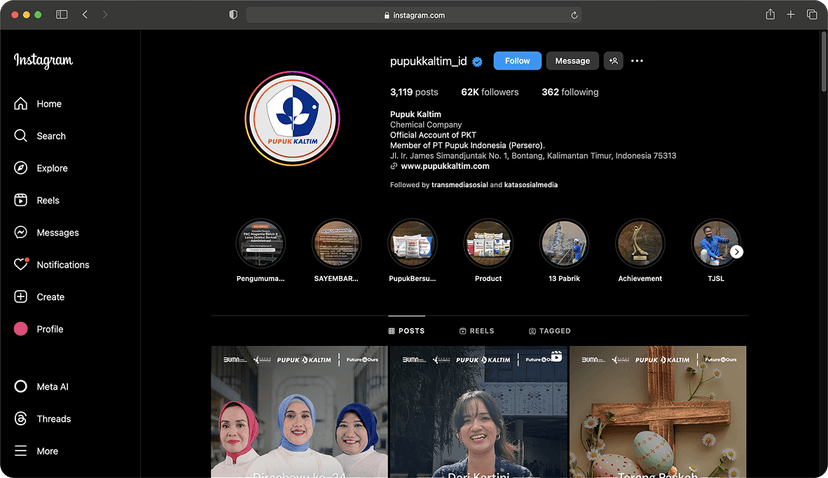Open katasosialmedia follower profile

click(531, 185)
